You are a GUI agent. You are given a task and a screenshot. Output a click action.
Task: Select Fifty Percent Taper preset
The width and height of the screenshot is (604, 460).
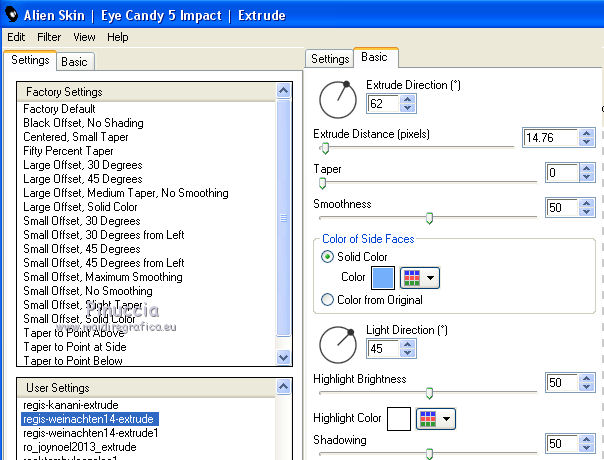(68, 151)
